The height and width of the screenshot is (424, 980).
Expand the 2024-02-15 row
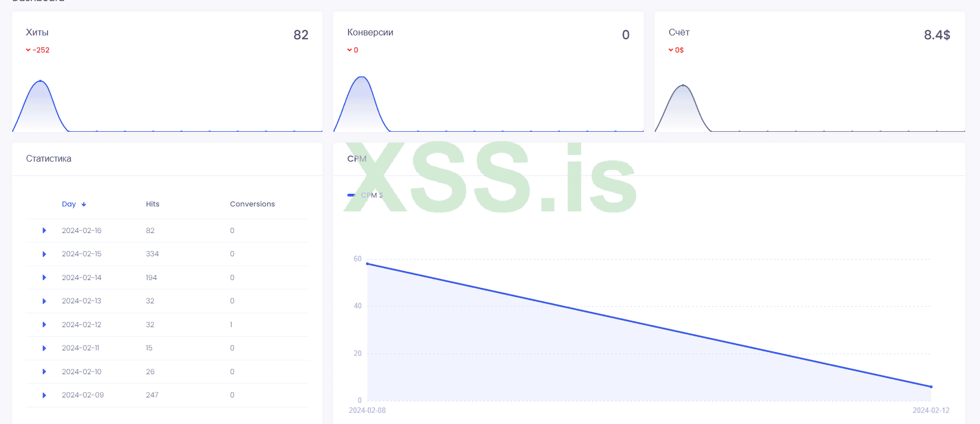click(x=44, y=254)
